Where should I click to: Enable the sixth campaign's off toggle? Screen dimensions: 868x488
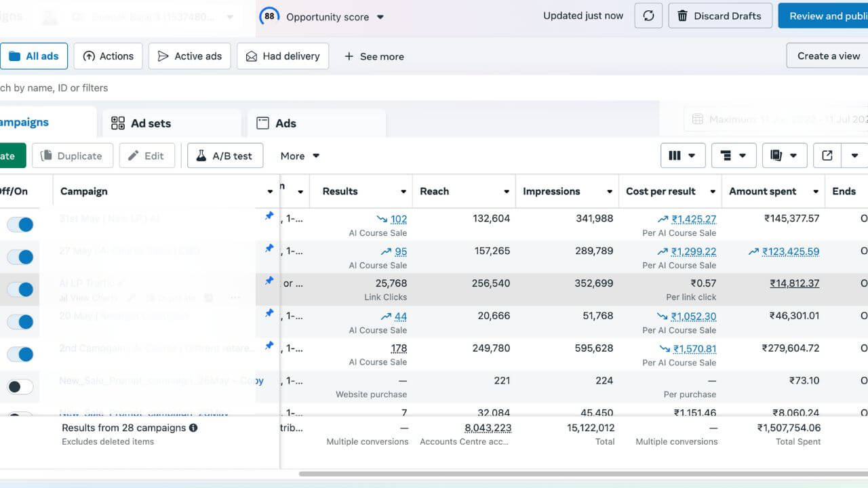click(20, 387)
